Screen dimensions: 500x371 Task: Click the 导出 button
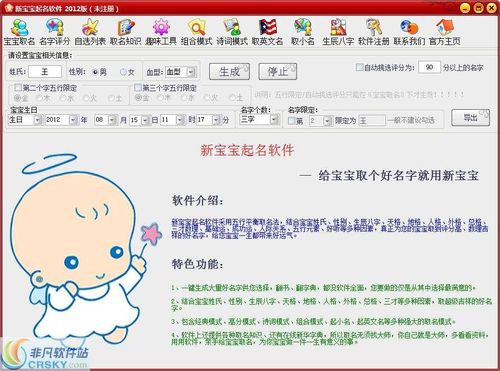471,118
